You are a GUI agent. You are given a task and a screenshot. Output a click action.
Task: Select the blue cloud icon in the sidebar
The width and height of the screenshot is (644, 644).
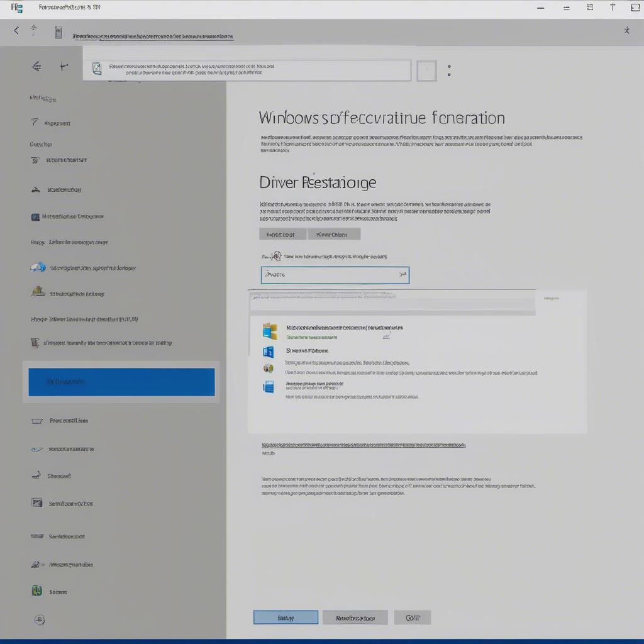tap(38, 267)
